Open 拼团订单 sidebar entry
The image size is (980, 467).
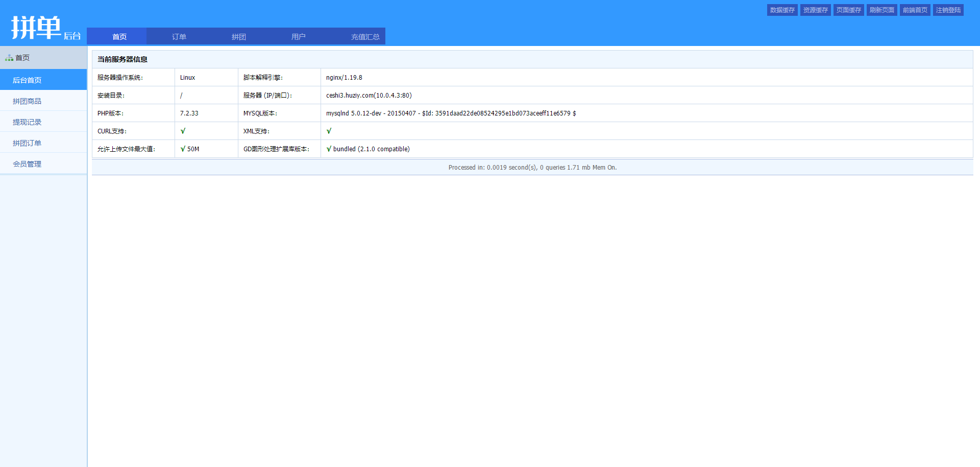[27, 143]
